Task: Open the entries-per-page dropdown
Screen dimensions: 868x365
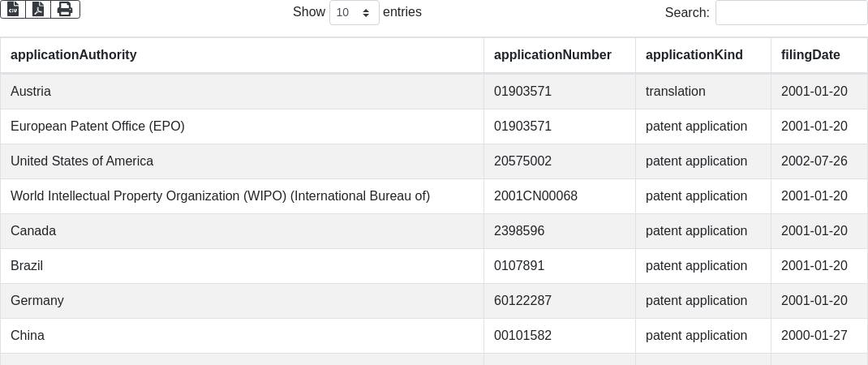Action: coord(354,13)
